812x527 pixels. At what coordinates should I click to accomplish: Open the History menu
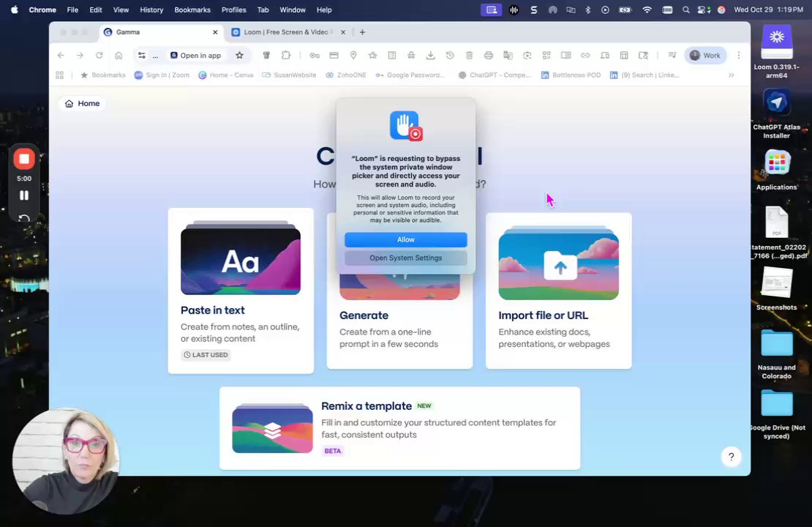pos(151,10)
